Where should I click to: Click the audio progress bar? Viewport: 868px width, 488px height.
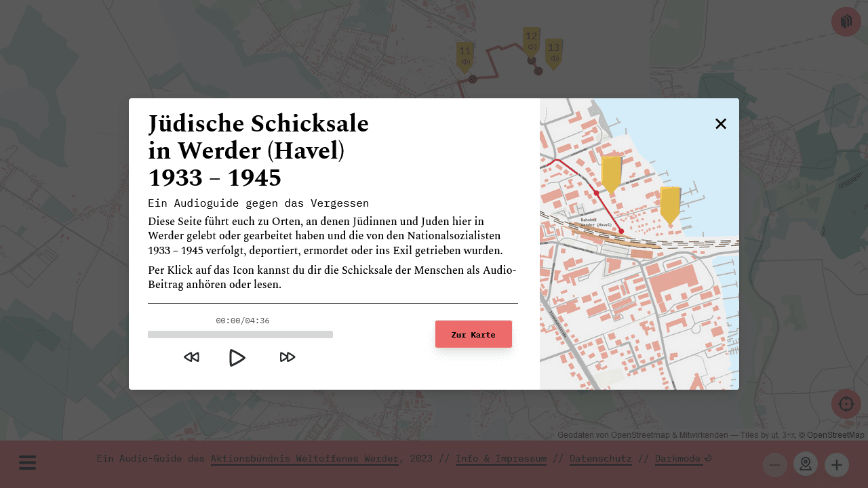tap(240, 334)
